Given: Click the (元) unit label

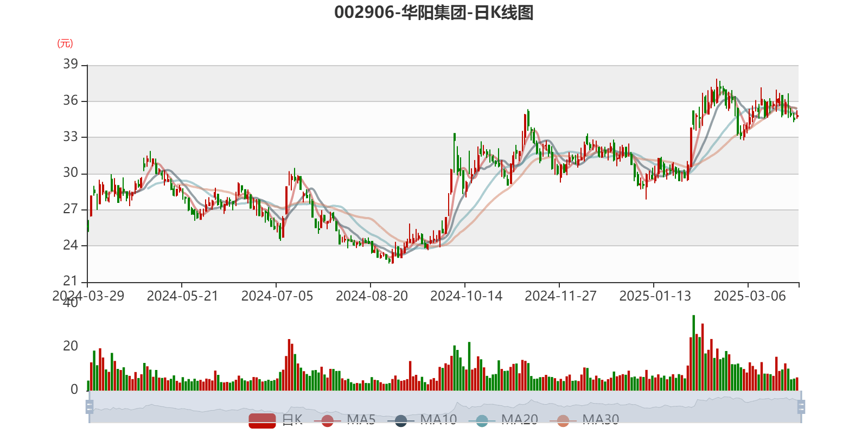Looking at the screenshot, I should point(65,43).
